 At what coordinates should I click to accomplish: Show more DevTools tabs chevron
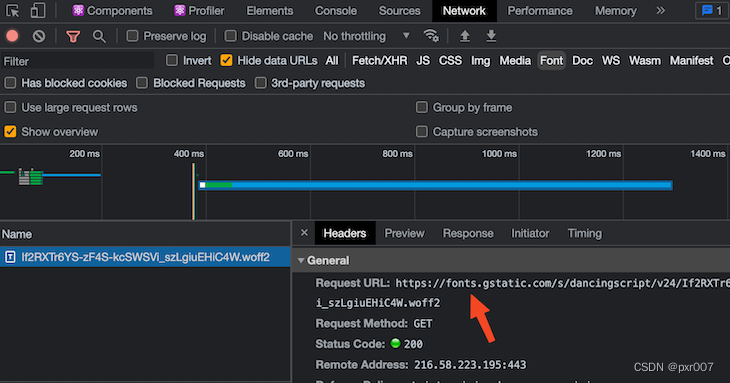[661, 10]
